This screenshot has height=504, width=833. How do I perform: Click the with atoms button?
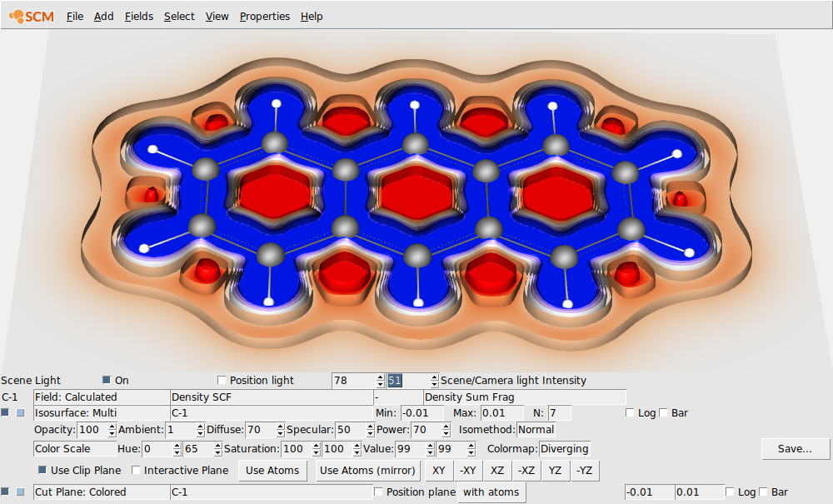[491, 492]
